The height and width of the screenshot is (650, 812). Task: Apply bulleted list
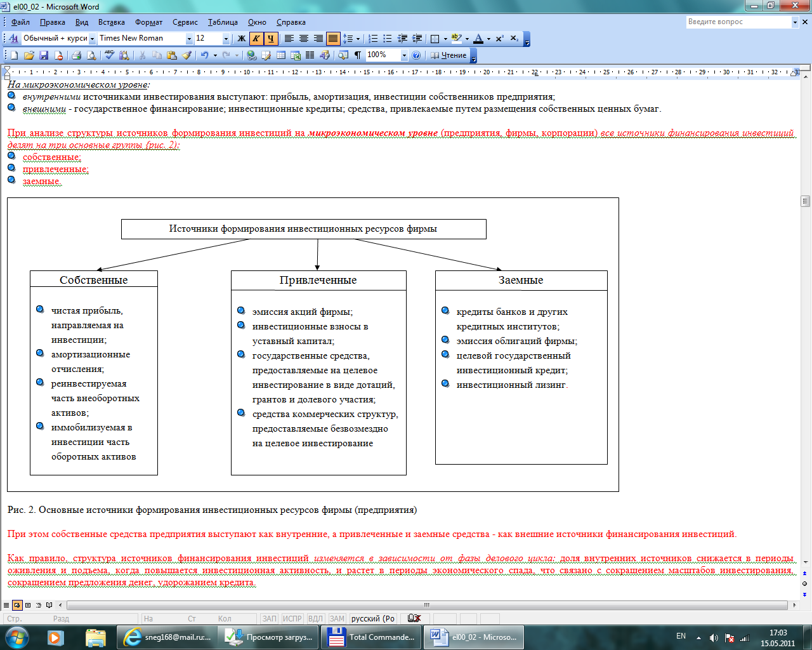coord(388,39)
